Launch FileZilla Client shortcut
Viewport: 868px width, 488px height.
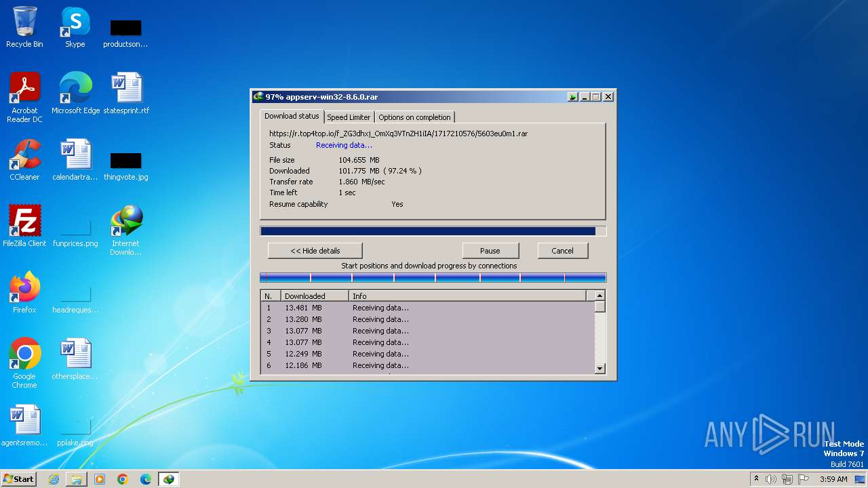coord(24,226)
